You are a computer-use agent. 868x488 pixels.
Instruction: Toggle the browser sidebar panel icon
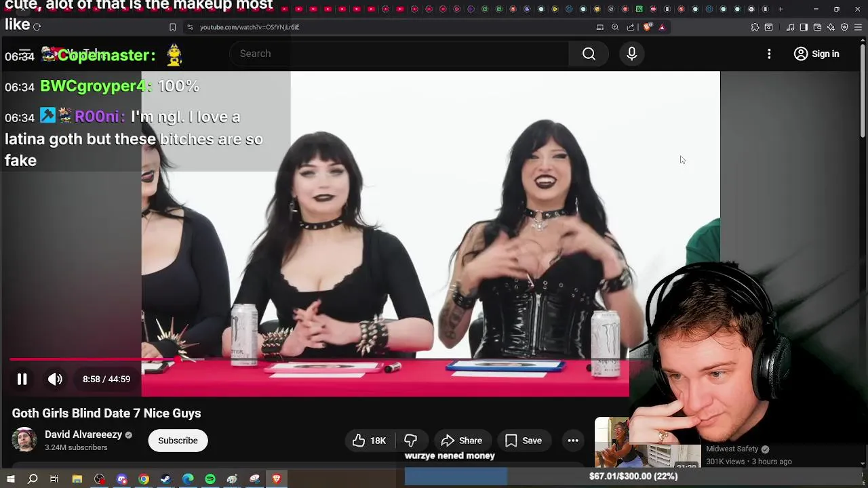click(x=804, y=27)
